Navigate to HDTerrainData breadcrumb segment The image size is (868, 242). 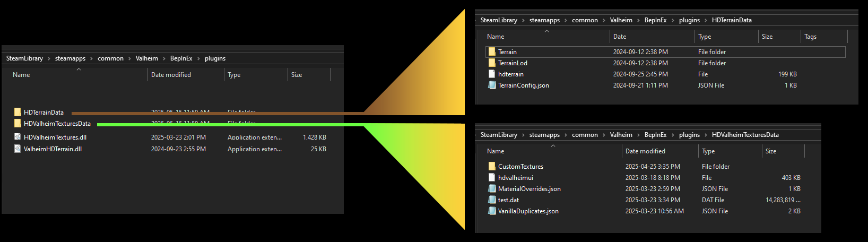point(732,20)
